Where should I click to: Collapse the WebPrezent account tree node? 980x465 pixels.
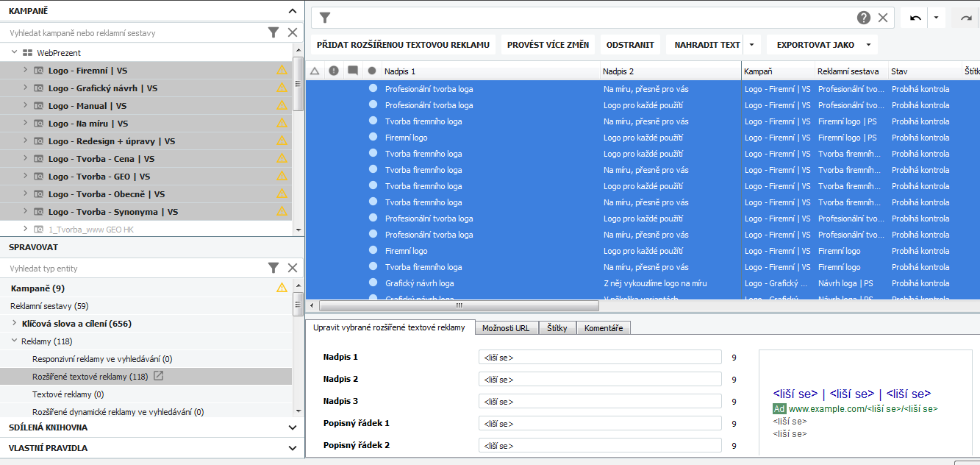(x=14, y=53)
